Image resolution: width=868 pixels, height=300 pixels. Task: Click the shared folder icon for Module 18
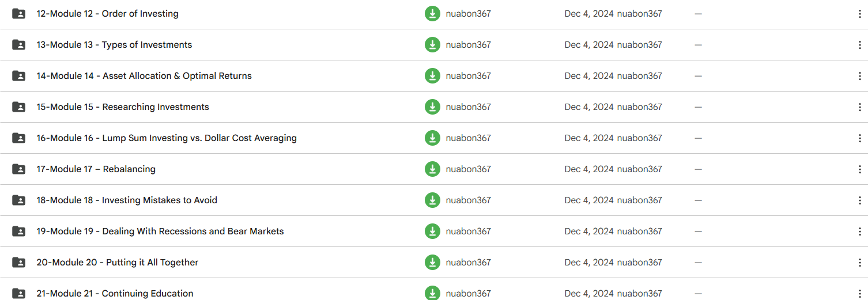18,200
